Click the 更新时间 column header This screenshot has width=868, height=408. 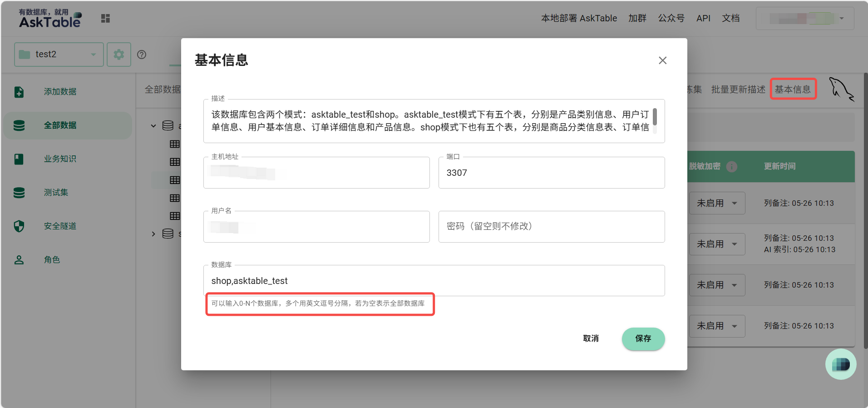(x=779, y=166)
